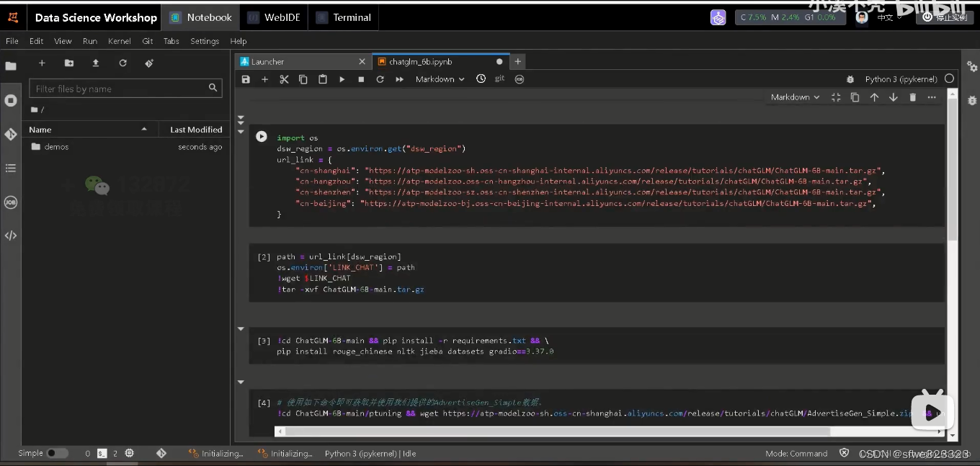This screenshot has width=980, height=466.
Task: Open the File menu
Action: click(12, 41)
